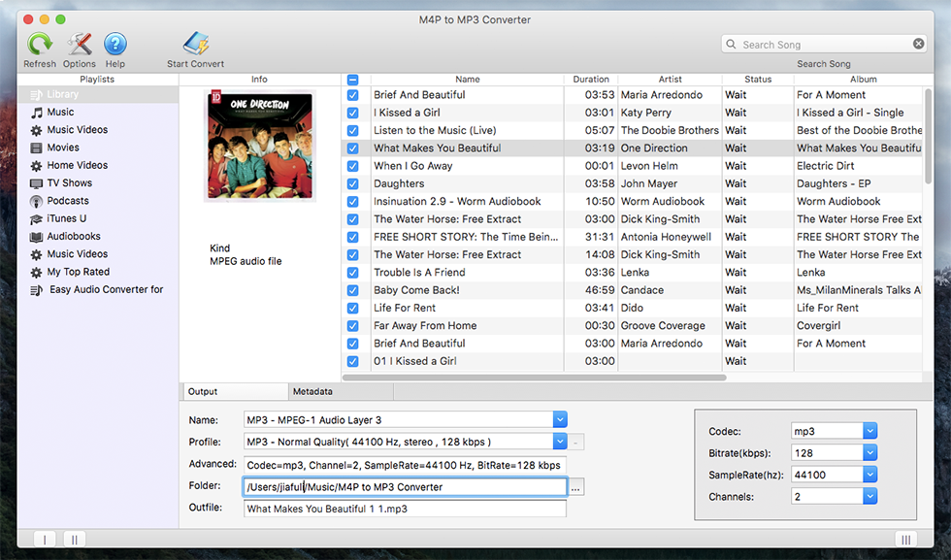Open Help

pos(115,44)
